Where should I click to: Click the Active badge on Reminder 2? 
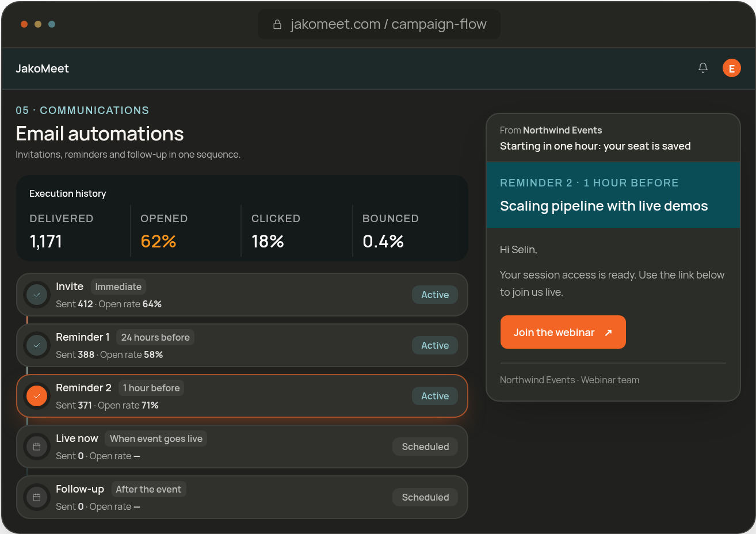click(x=435, y=396)
